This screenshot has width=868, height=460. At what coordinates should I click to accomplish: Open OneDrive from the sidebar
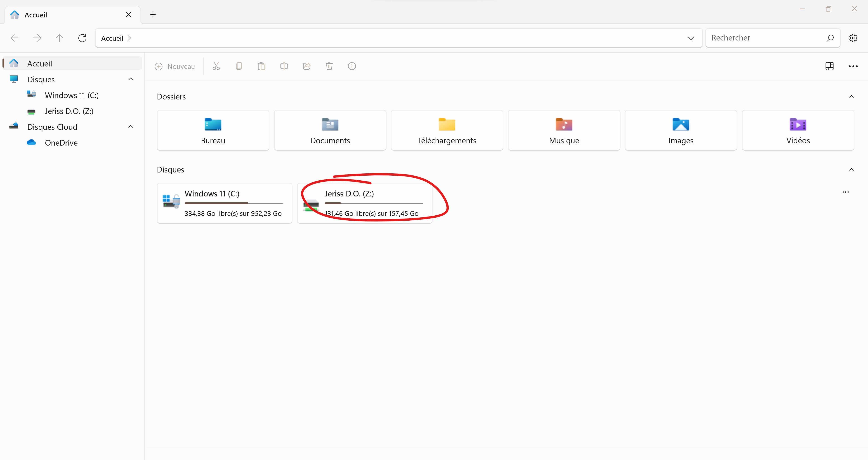coord(61,143)
